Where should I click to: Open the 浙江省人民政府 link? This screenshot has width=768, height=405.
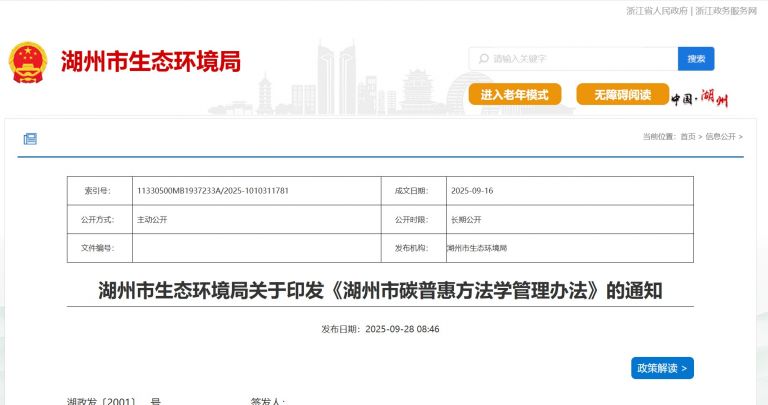[x=657, y=10]
